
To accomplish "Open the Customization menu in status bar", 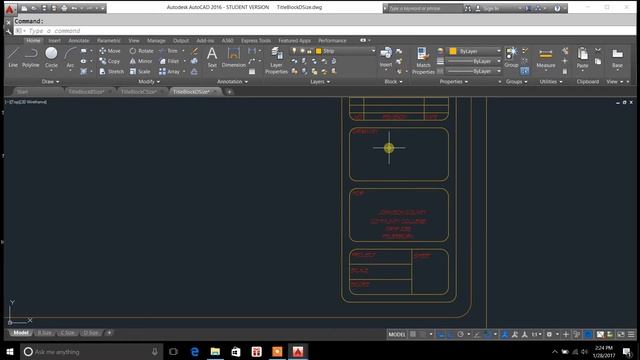I will click(x=631, y=334).
